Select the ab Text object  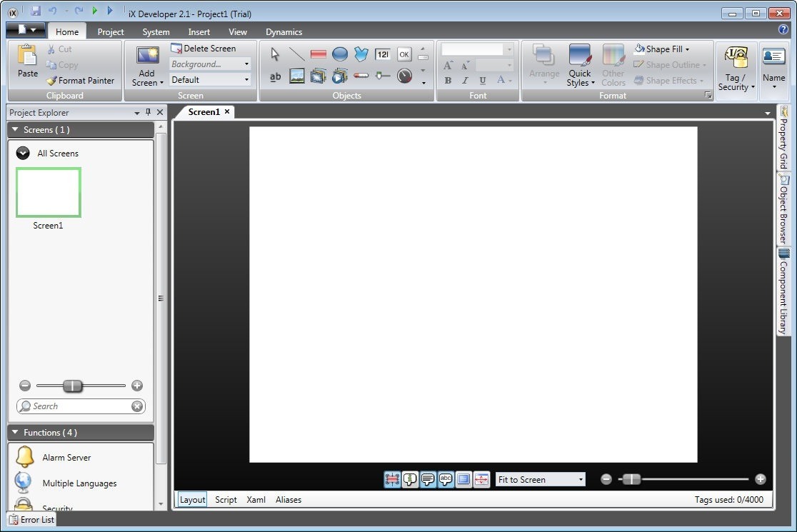coord(275,76)
